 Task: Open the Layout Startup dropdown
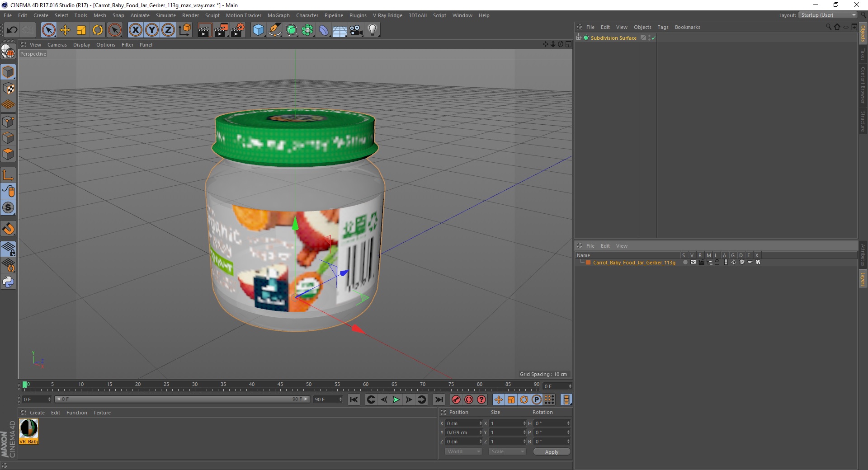tap(828, 15)
